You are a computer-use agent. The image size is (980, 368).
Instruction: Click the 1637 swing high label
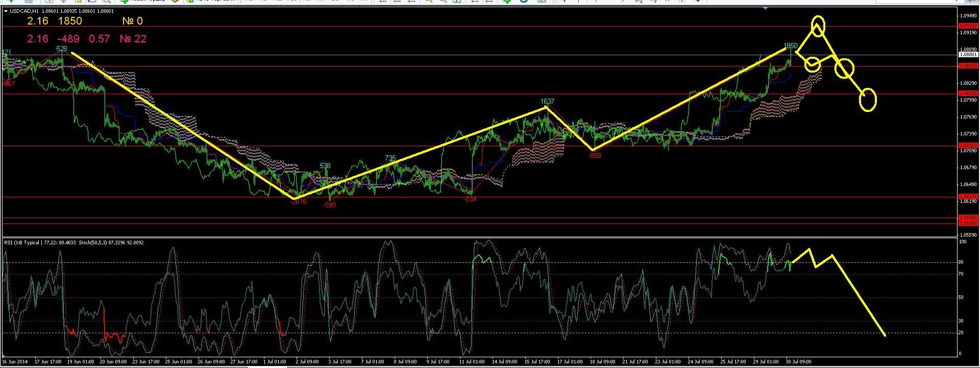click(x=547, y=102)
